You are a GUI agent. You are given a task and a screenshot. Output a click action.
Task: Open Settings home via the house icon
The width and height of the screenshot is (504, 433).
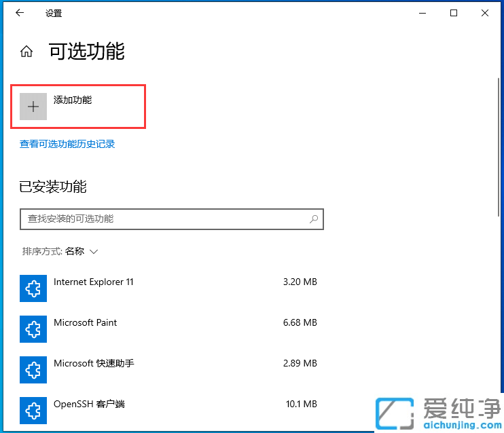click(x=26, y=52)
